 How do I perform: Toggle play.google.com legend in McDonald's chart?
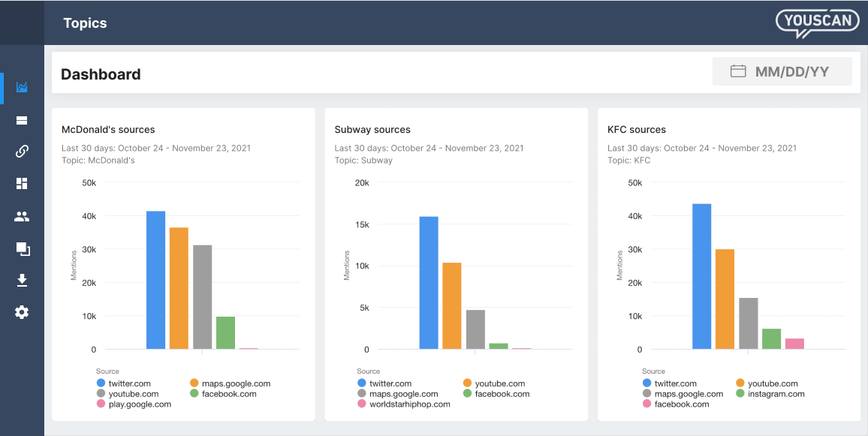134,404
